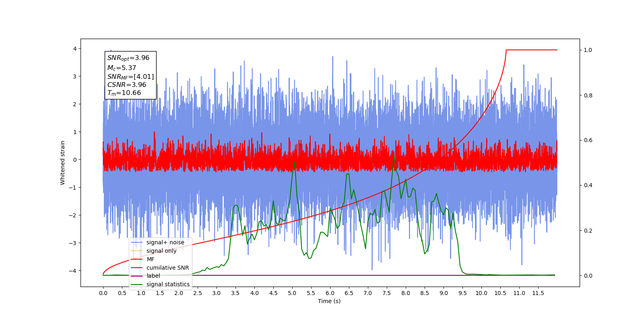
Task: Click the Mc=5.37 annotation text
Action: (x=122, y=68)
